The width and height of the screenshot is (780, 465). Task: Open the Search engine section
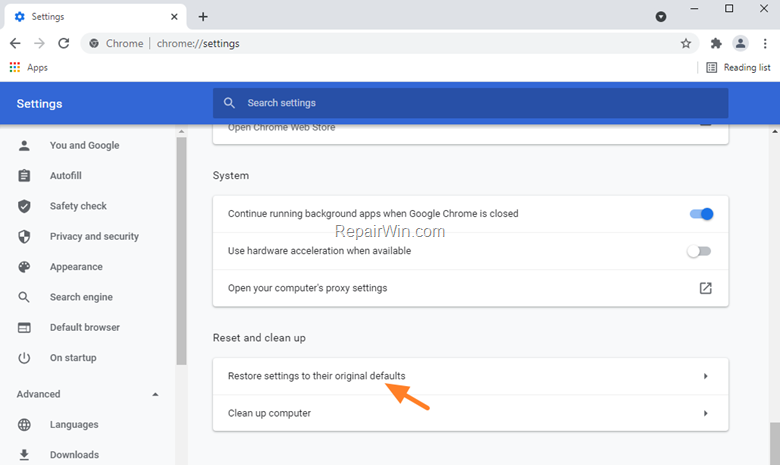[81, 297]
